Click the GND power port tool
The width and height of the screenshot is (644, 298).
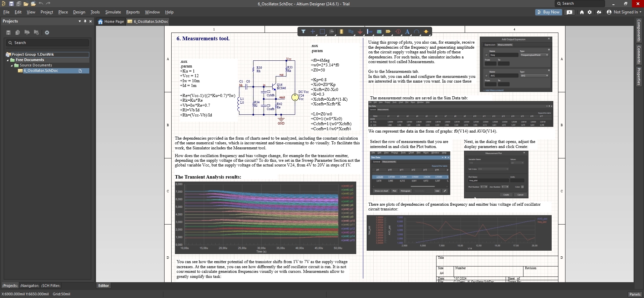pos(360,32)
